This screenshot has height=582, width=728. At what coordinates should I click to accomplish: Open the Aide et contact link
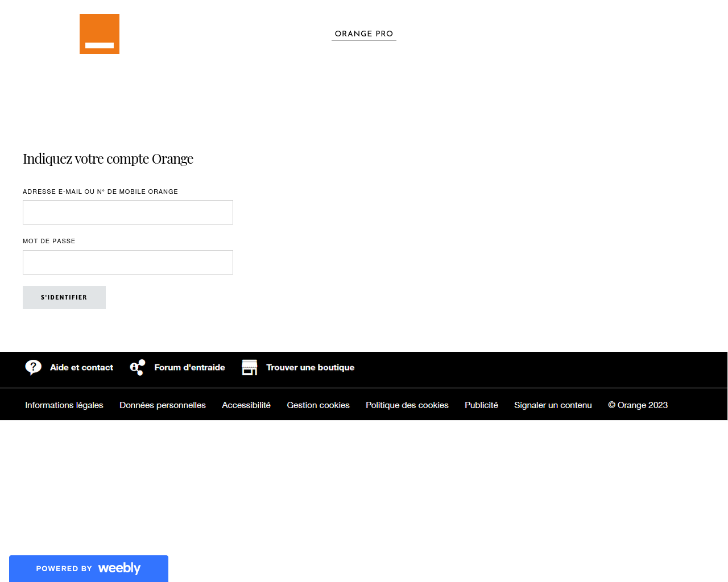(81, 368)
